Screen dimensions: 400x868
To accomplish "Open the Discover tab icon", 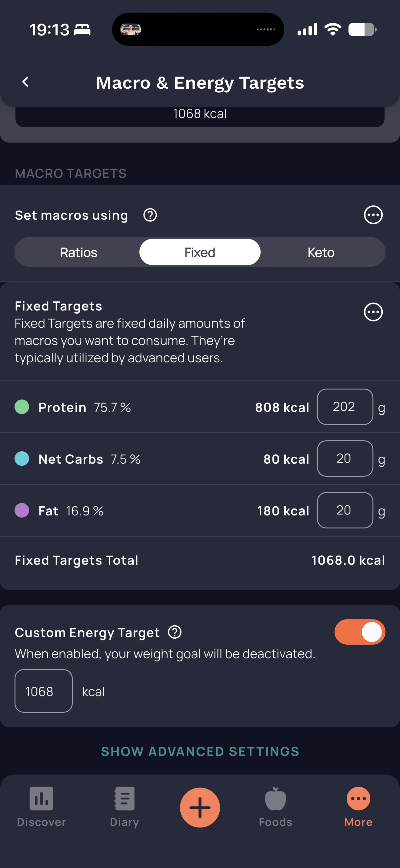I will click(x=42, y=799).
